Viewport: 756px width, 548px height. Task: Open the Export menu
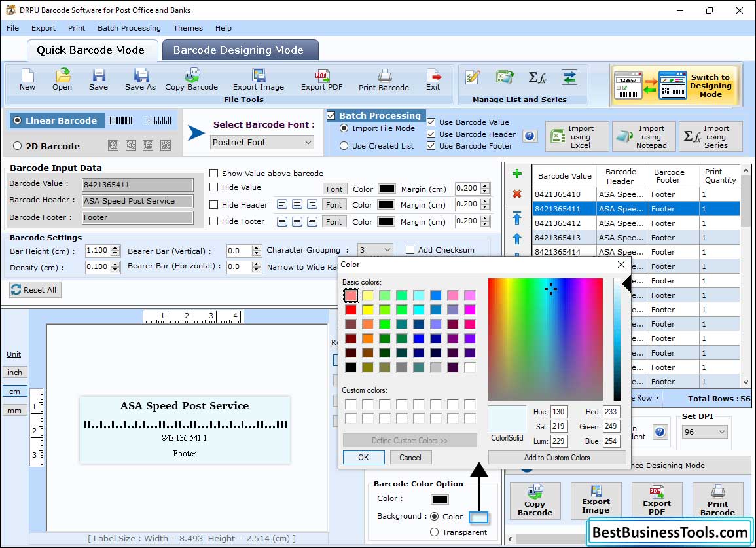[x=43, y=28]
